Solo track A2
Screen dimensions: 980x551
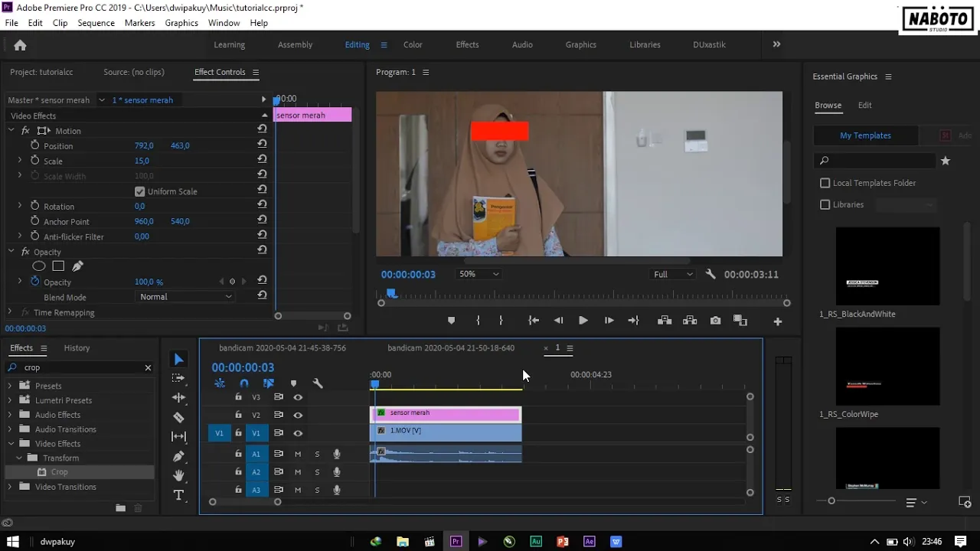click(x=317, y=472)
